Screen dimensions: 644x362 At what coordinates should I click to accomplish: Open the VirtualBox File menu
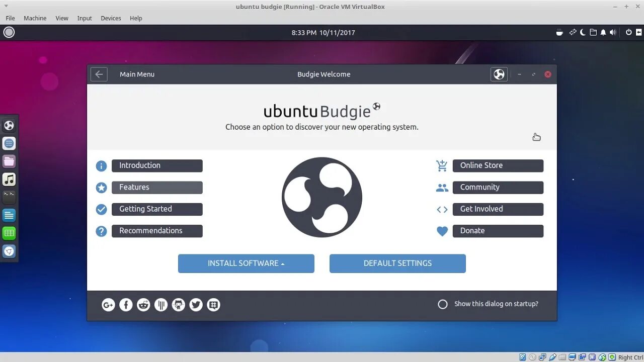click(10, 18)
